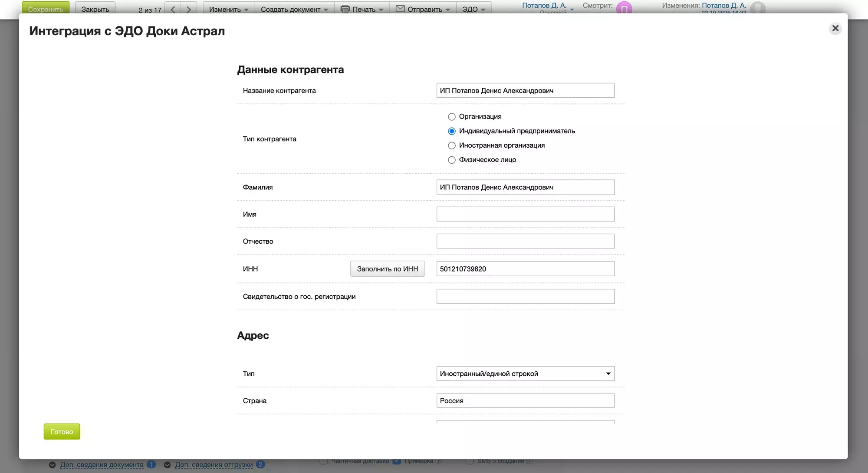Click the envelope icon next to Отправить

[x=400, y=9]
